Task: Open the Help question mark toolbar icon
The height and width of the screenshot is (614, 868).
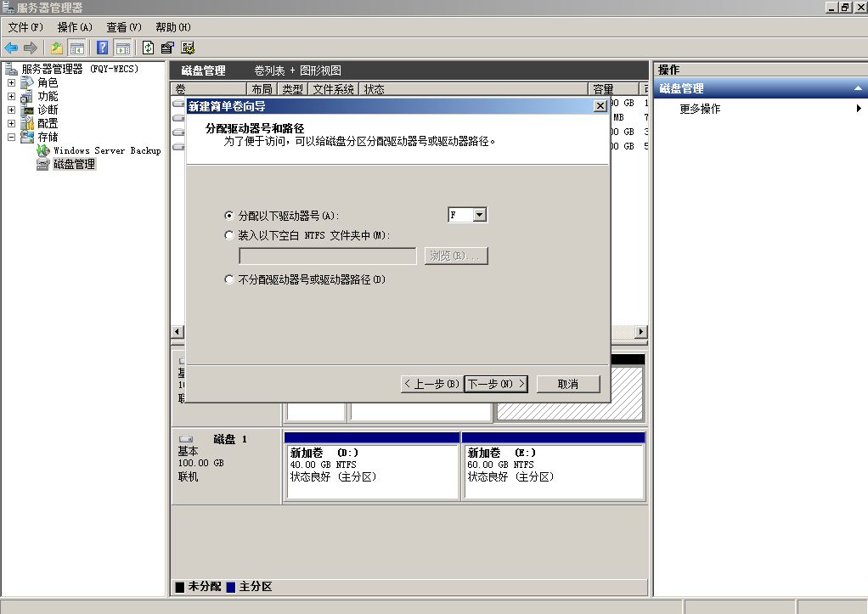Action: (x=103, y=48)
